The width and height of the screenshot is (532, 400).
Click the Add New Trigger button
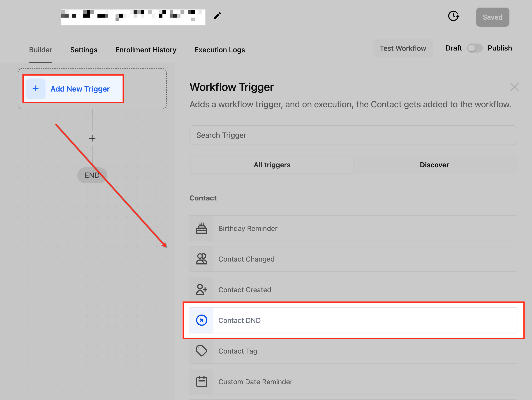tap(73, 89)
